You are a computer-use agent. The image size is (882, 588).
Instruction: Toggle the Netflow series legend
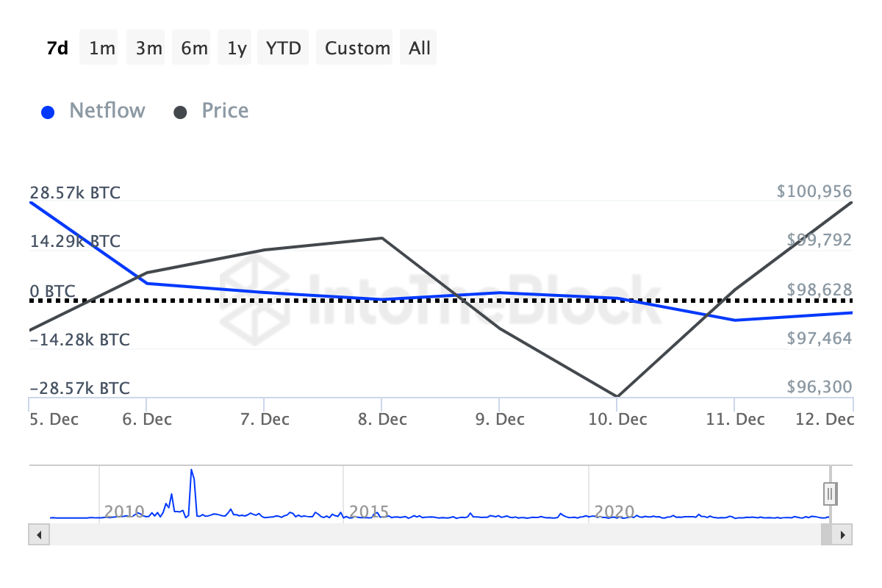click(x=107, y=111)
